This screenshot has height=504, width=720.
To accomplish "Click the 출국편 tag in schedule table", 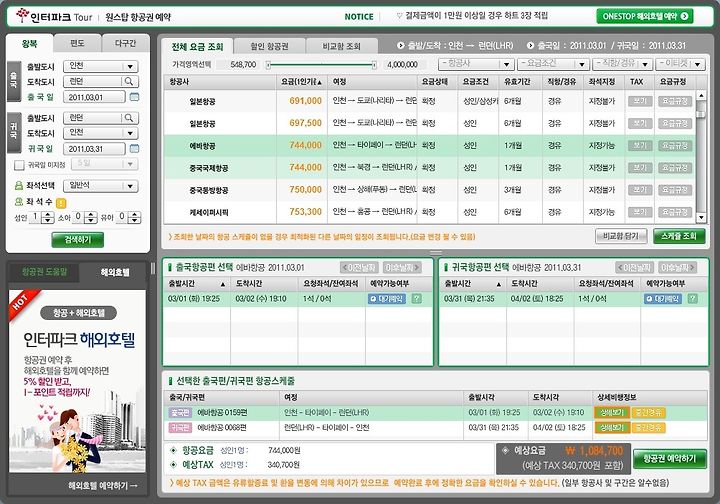I will (x=180, y=413).
